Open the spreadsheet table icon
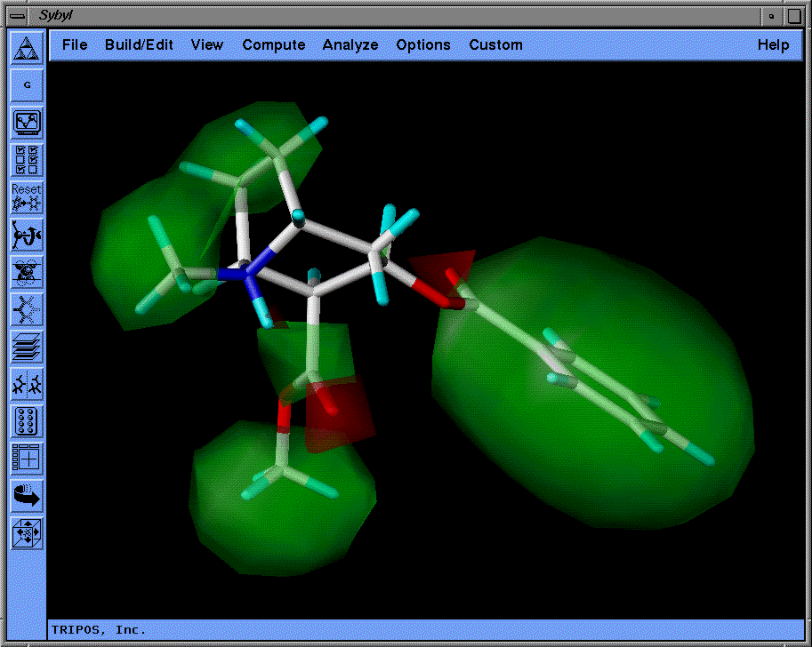This screenshot has width=812, height=647. point(27,459)
